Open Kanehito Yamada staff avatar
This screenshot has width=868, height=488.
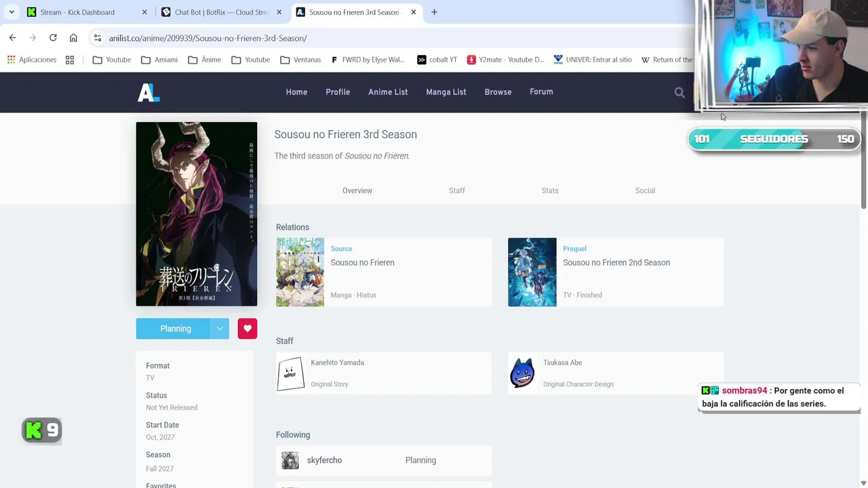291,373
